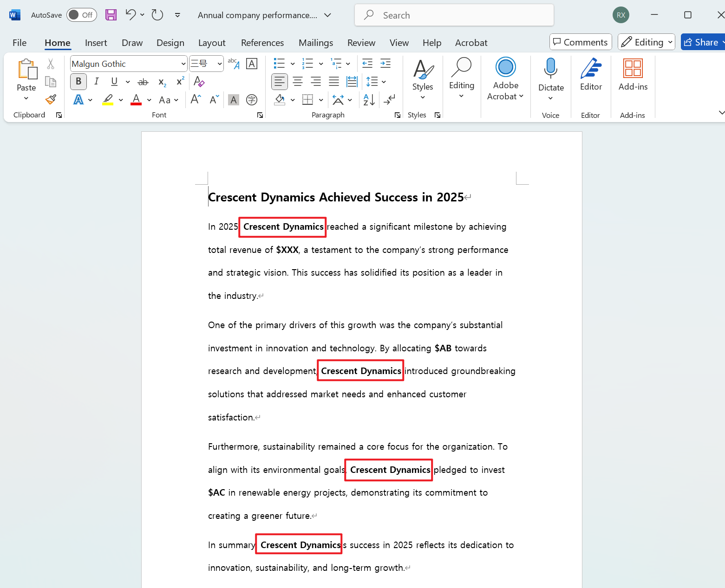Toggle Bold formatting button
Viewport: 725px width, 588px height.
tap(78, 82)
